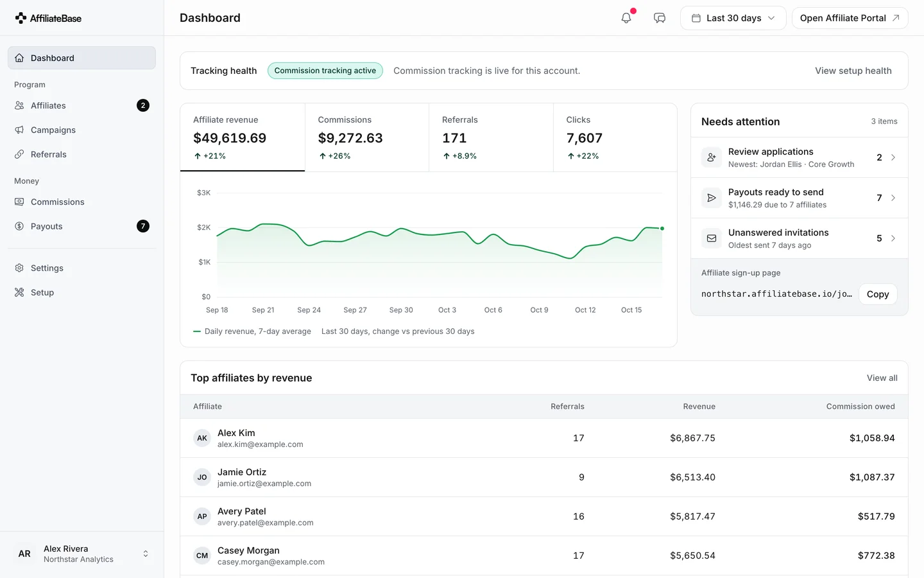Click the AK avatar for Alex Kim
The height and width of the screenshot is (578, 924).
coord(202,438)
